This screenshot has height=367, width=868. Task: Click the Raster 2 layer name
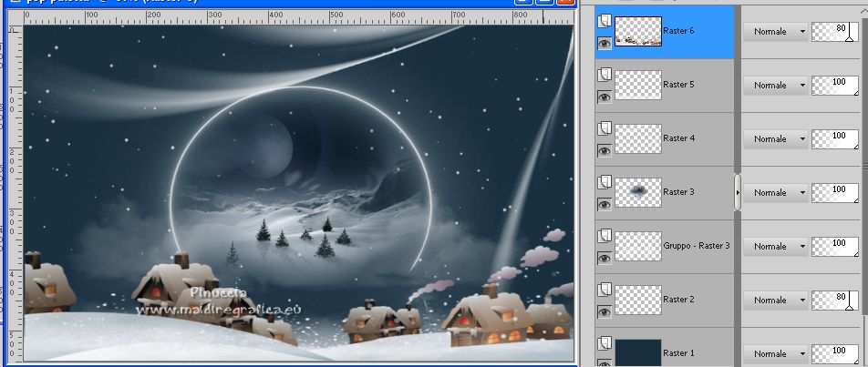pyautogui.click(x=678, y=299)
